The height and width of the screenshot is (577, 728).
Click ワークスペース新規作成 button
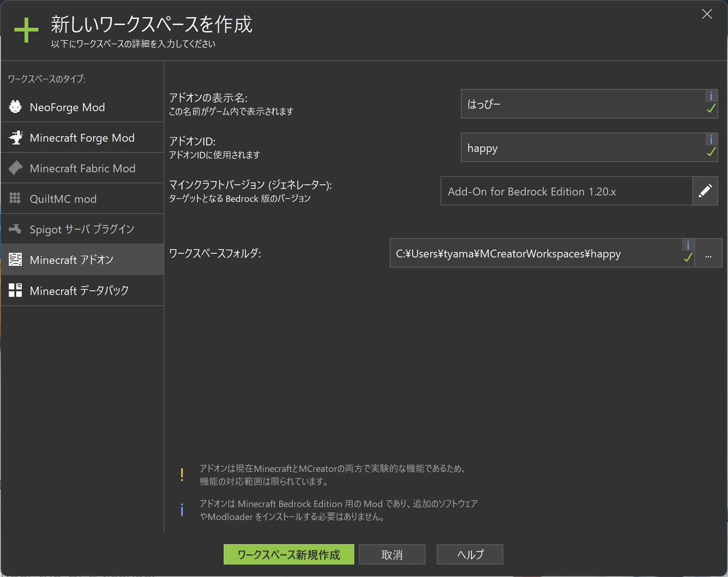point(289,554)
